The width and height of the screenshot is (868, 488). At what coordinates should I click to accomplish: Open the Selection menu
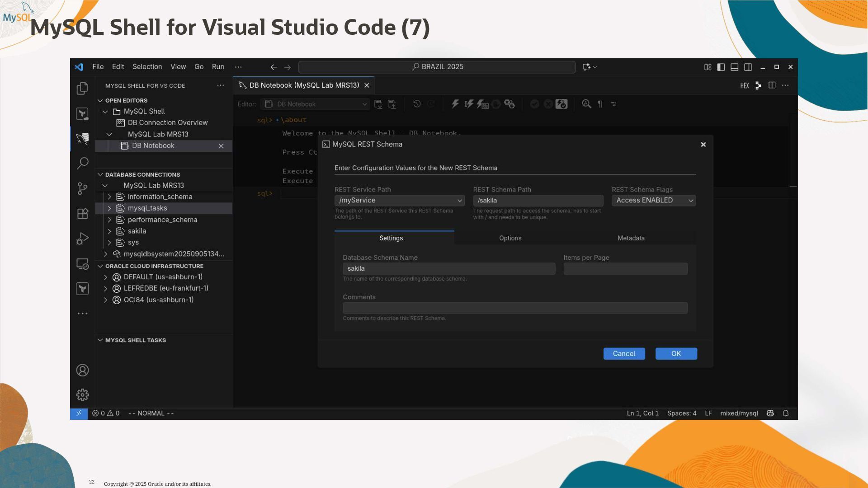[x=147, y=67]
